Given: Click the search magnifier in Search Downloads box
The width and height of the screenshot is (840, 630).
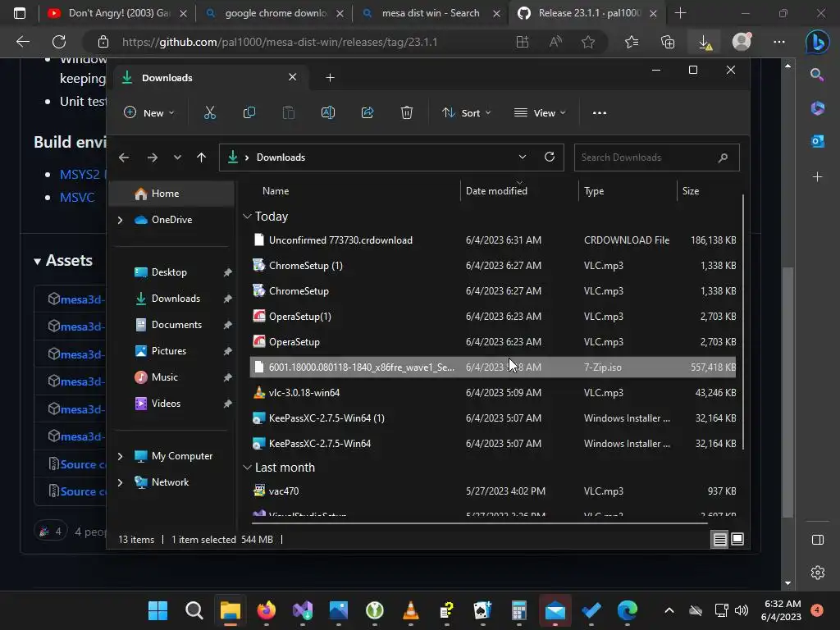Looking at the screenshot, I should pos(723,157).
